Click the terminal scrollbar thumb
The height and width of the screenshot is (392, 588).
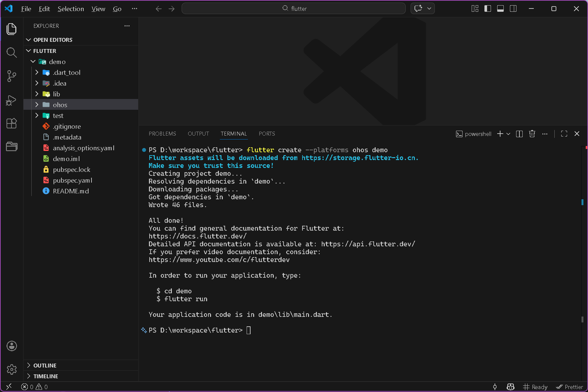pos(582,319)
